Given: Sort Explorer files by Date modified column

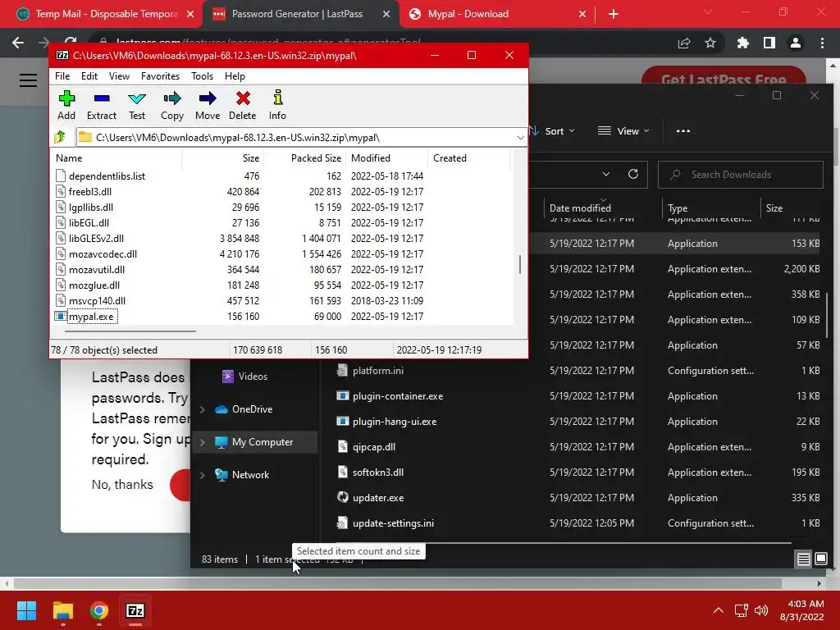Looking at the screenshot, I should (580, 208).
